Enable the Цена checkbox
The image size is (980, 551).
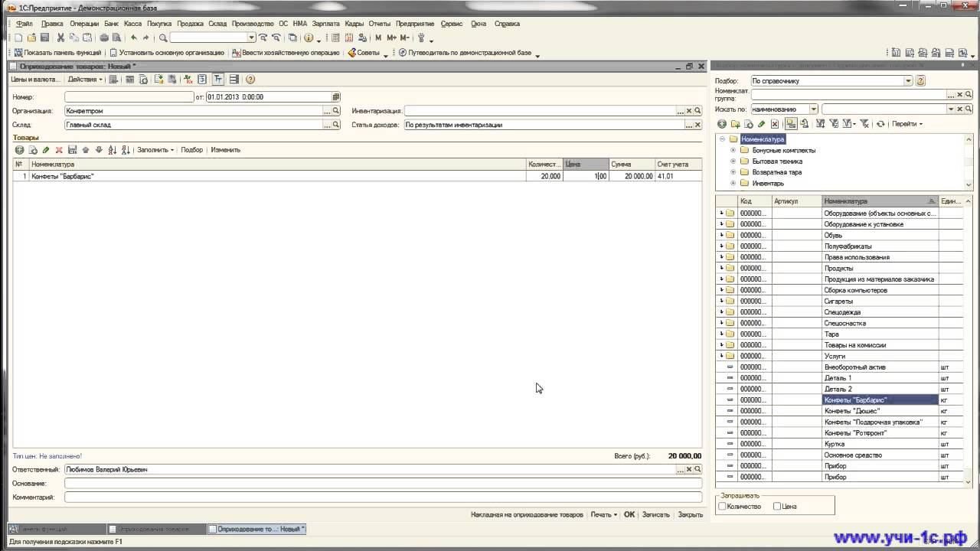point(777,507)
